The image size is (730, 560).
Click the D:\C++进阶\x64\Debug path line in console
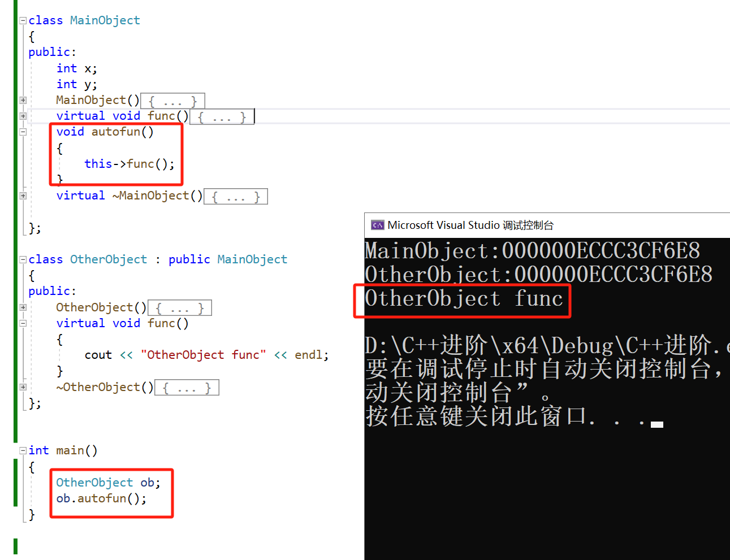tap(547, 345)
